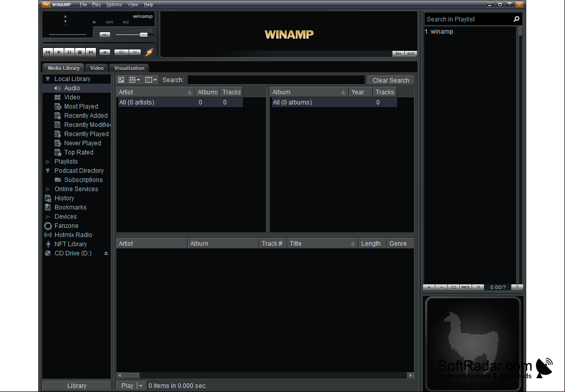The width and height of the screenshot is (565, 392).
Task: Pause playback in the Winamp player
Action: tap(69, 52)
